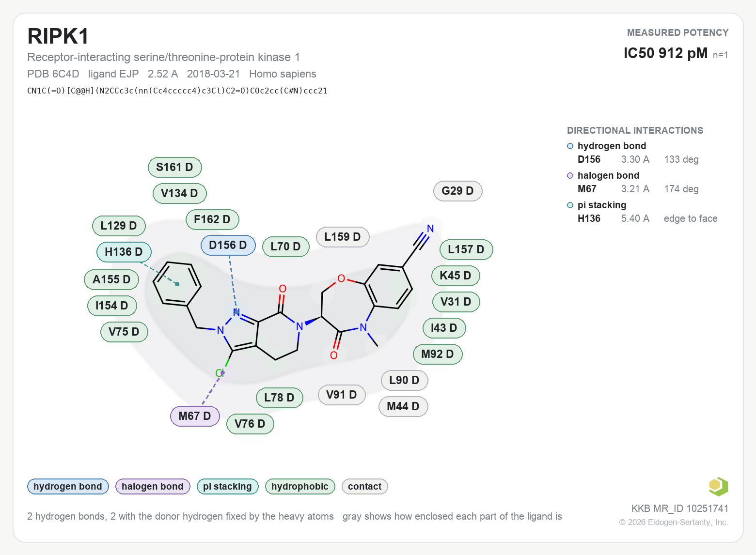Image resolution: width=756 pixels, height=555 pixels.
Task: Select the F162 D residue tag
Action: (212, 219)
